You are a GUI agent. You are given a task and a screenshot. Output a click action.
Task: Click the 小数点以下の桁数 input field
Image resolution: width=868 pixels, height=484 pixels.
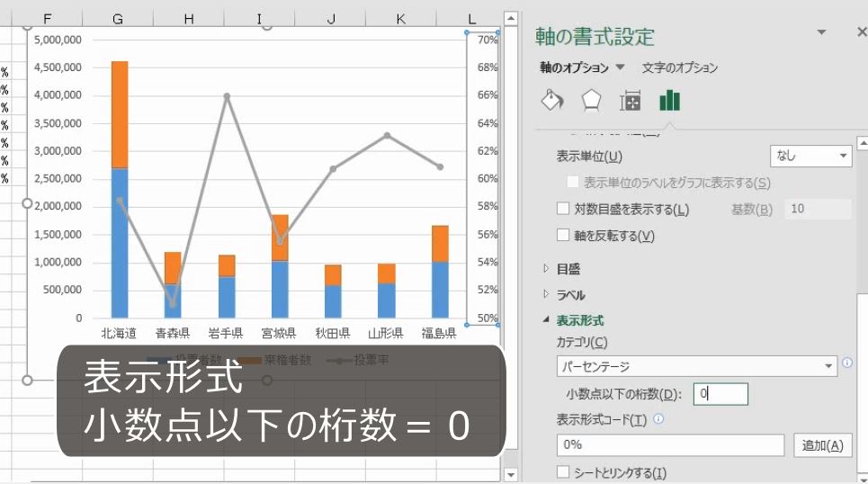coord(720,394)
